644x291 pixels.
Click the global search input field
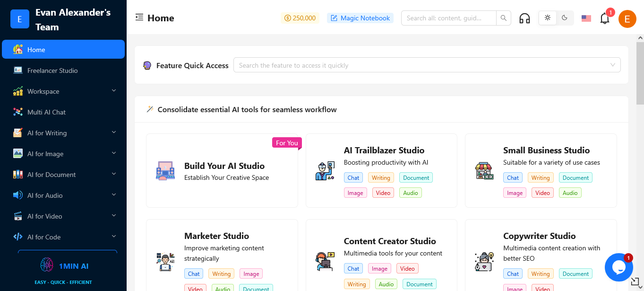pyautogui.click(x=448, y=18)
